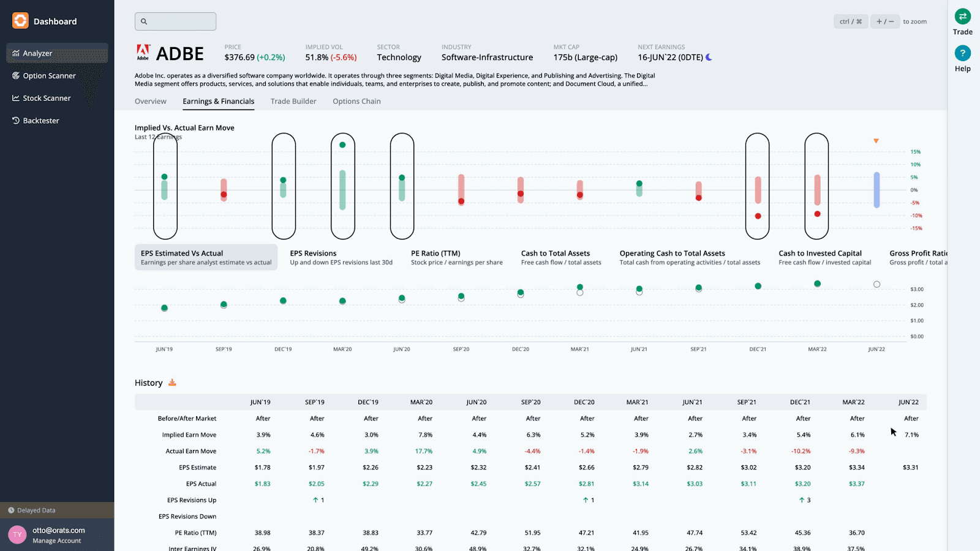Click the red dot on MAR'22 earn move

tap(817, 214)
